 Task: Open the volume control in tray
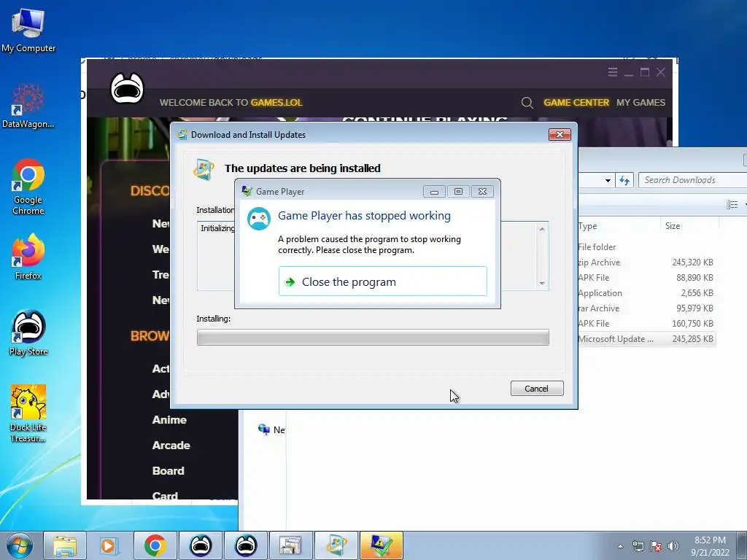[x=673, y=546]
